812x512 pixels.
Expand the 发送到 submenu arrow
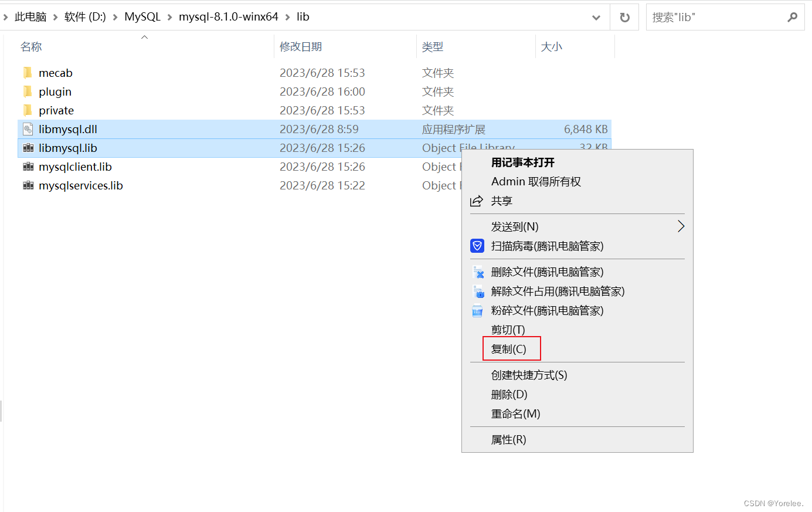click(x=680, y=226)
